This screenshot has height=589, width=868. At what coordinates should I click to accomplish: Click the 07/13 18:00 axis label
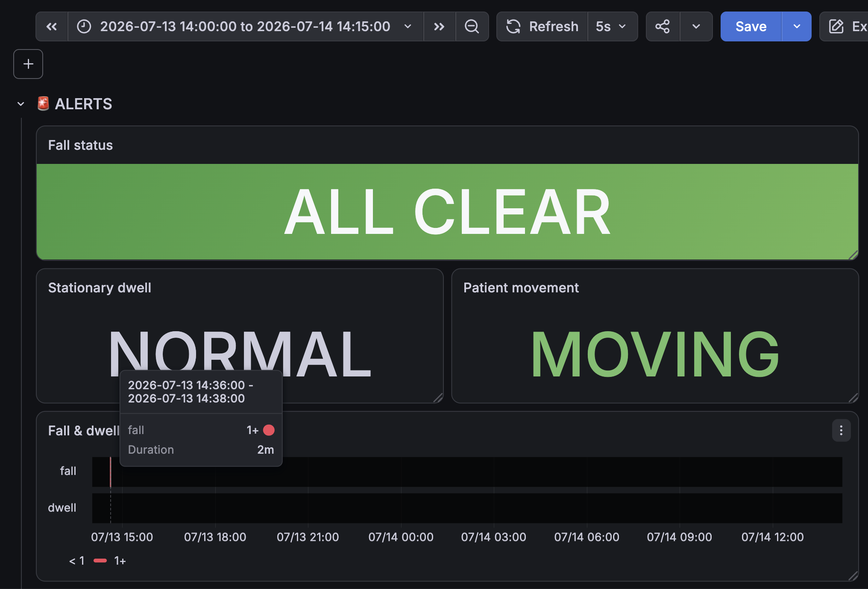tap(215, 537)
